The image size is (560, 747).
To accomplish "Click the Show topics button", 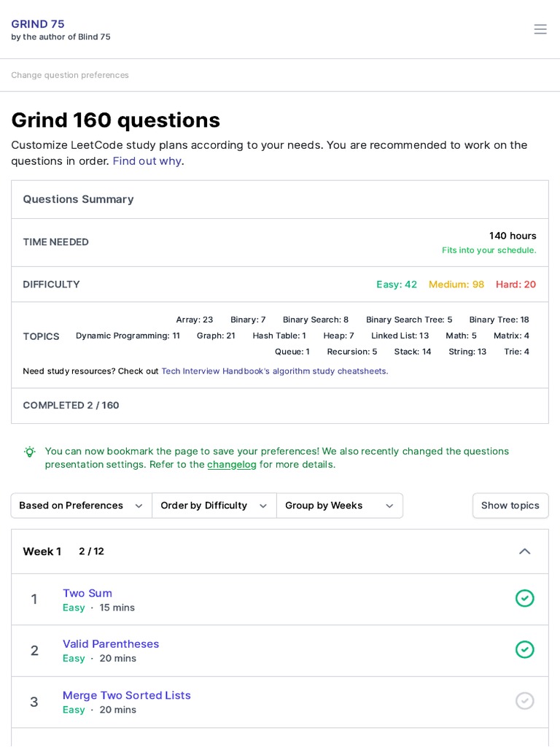I will pyautogui.click(x=510, y=506).
